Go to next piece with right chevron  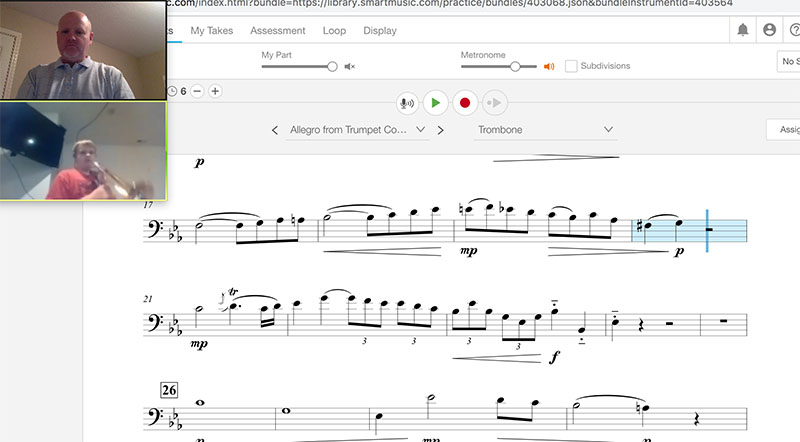pos(441,130)
